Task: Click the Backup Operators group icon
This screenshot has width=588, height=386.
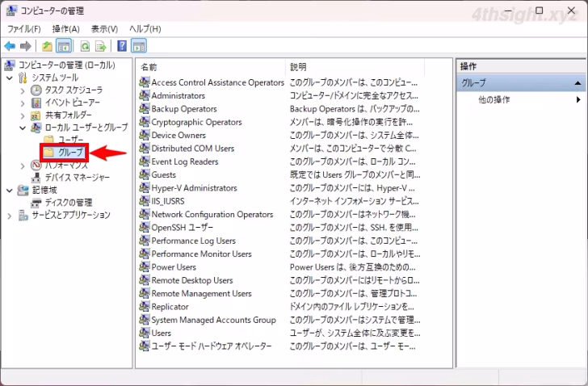Action: click(x=145, y=108)
